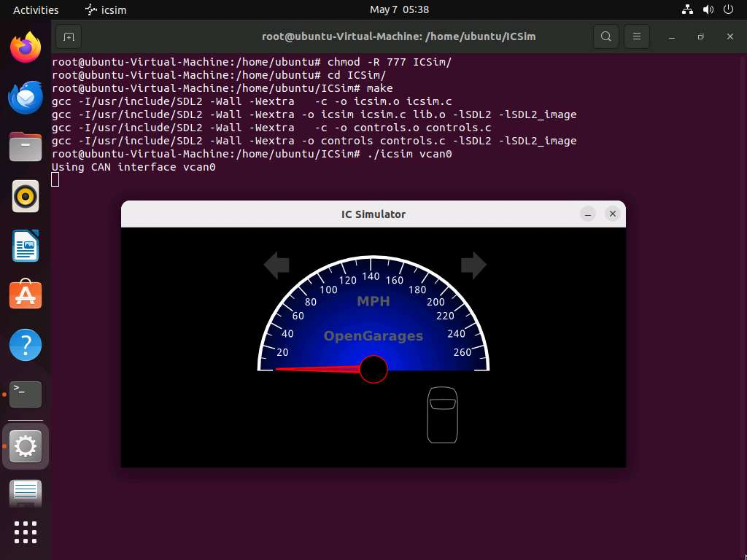Open Firefox from the dock
Screen dimensions: 747x560
26,48
